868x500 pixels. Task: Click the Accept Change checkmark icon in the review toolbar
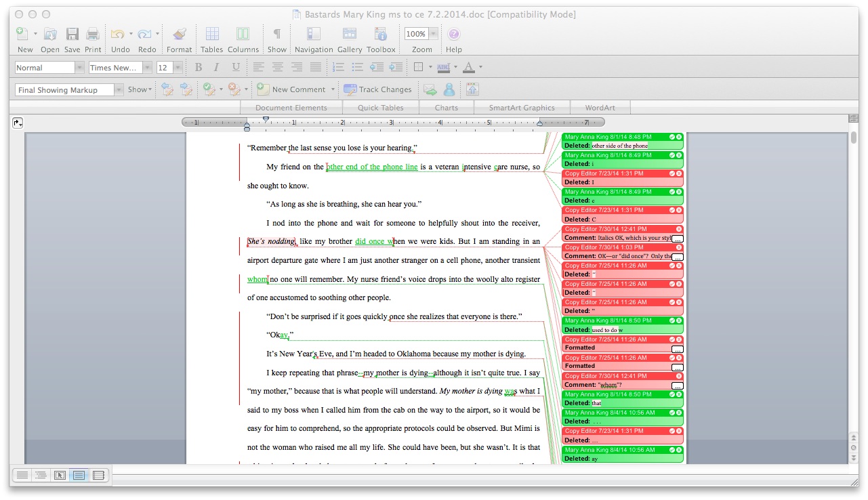coord(209,89)
